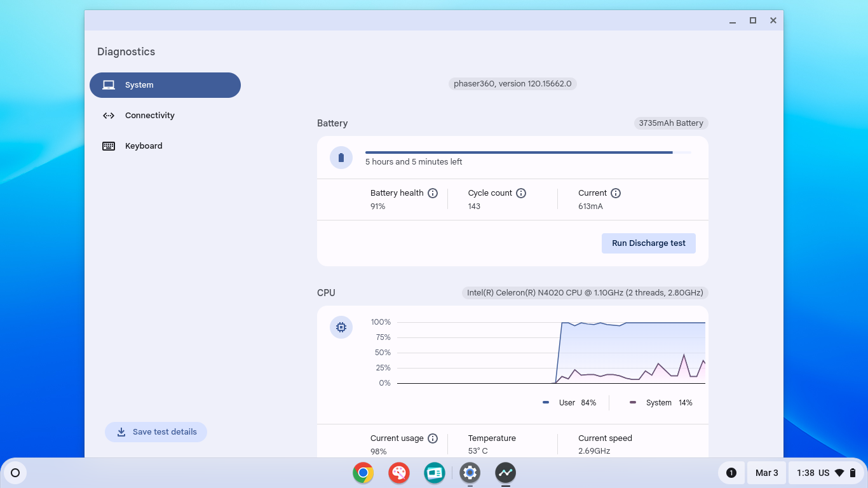
Task: Open the Settings gear app in shelf
Action: 470,473
